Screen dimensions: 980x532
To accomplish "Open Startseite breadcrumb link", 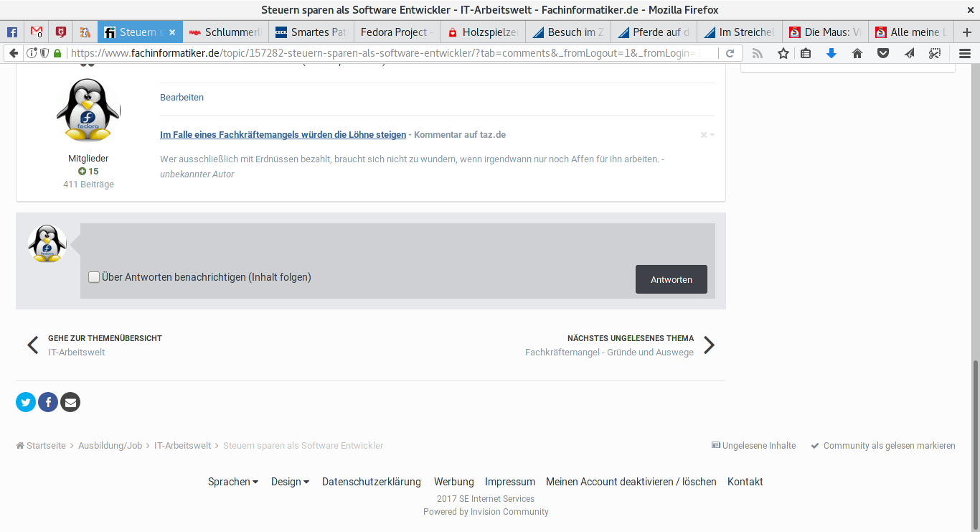I will 41,446.
